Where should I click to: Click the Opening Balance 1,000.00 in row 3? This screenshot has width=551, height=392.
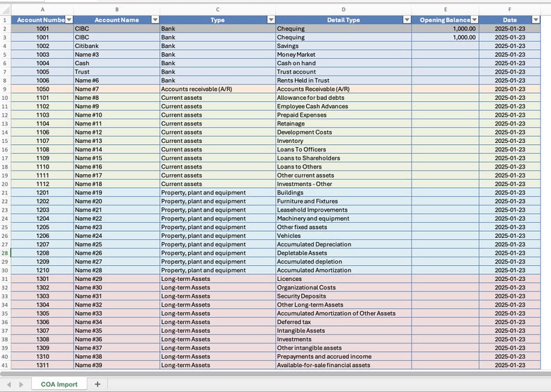pyautogui.click(x=446, y=37)
